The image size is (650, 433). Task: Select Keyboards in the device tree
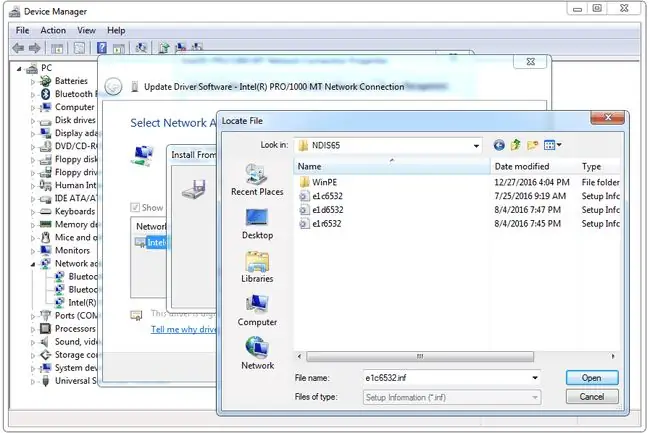75,211
